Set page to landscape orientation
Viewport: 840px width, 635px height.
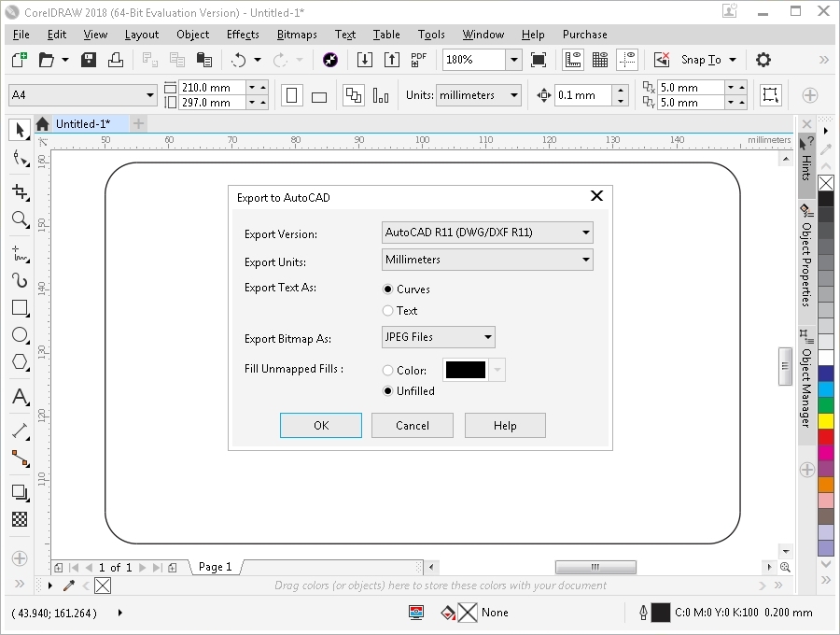click(319, 96)
